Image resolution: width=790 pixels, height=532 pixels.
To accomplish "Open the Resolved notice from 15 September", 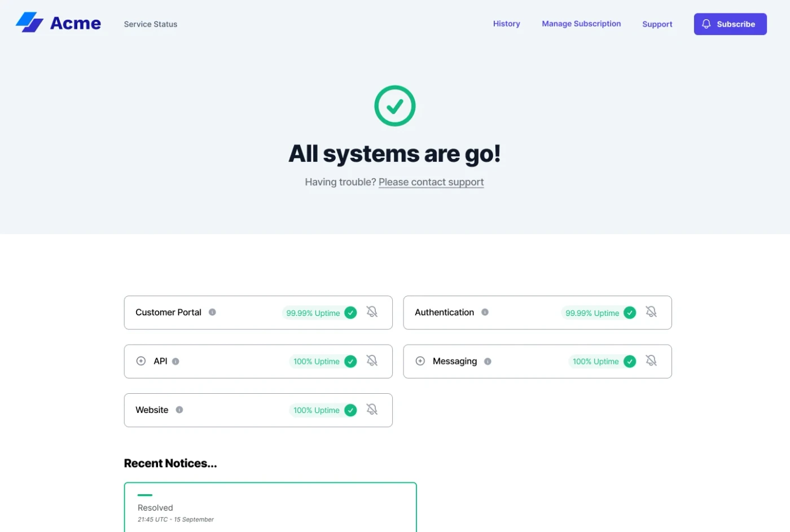I will point(270,507).
